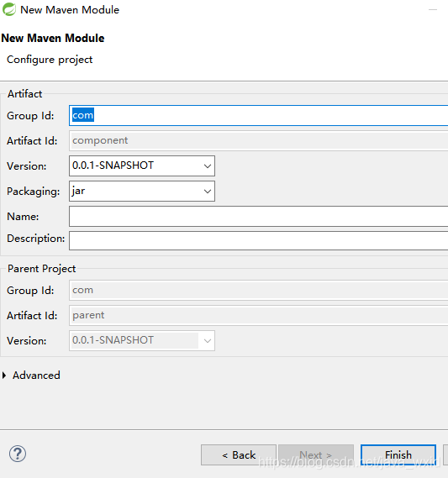Screen dimensions: 448x478
Task: Expand the Advanced section triangle
Action: pyautogui.click(x=4, y=376)
